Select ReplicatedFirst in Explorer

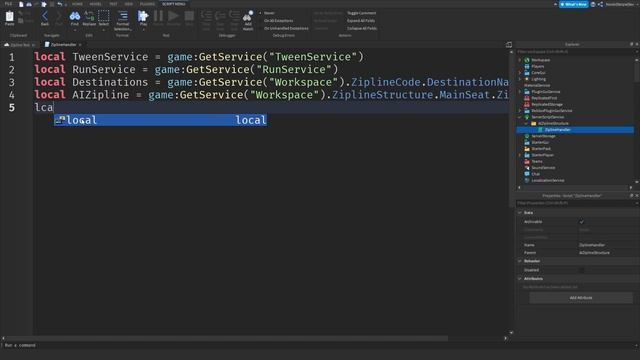tap(544, 98)
